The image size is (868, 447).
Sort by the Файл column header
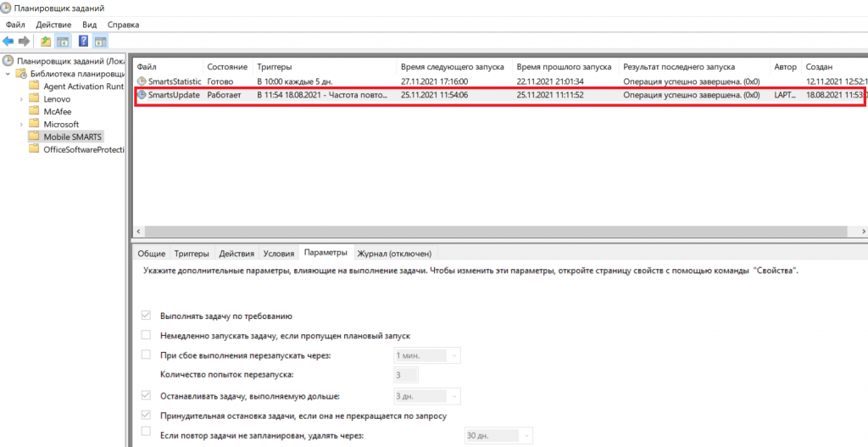tap(169, 66)
